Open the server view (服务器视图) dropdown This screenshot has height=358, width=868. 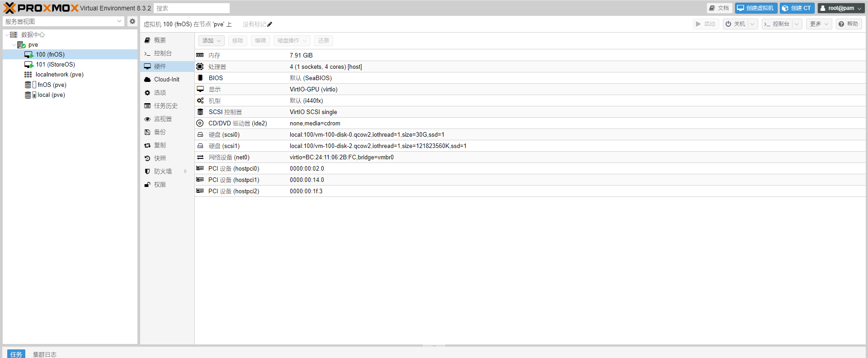[119, 21]
